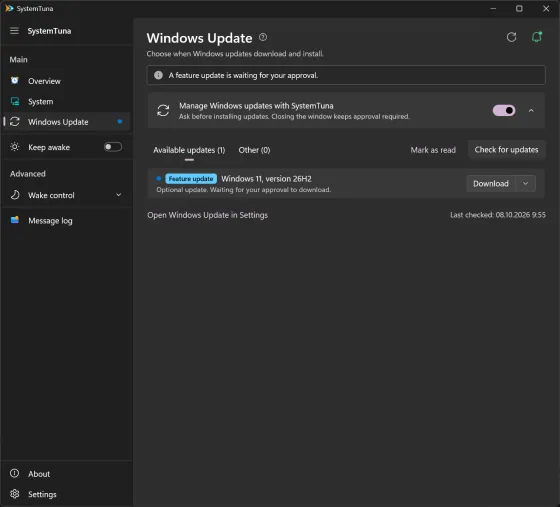Click 'A feature update is waiting for your approval.' text

[x=243, y=75]
